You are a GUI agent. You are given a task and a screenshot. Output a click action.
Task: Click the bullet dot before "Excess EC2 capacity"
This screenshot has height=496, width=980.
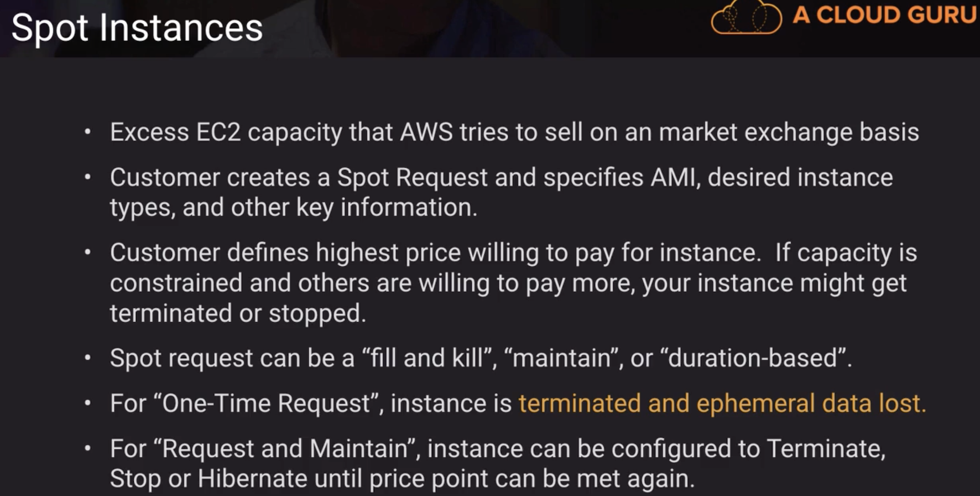(87, 132)
